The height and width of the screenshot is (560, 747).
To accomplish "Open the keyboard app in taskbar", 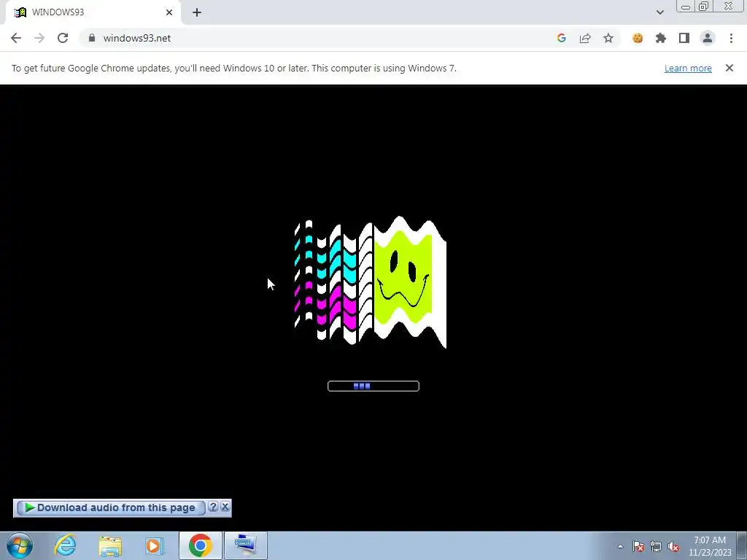I will pyautogui.click(x=245, y=545).
